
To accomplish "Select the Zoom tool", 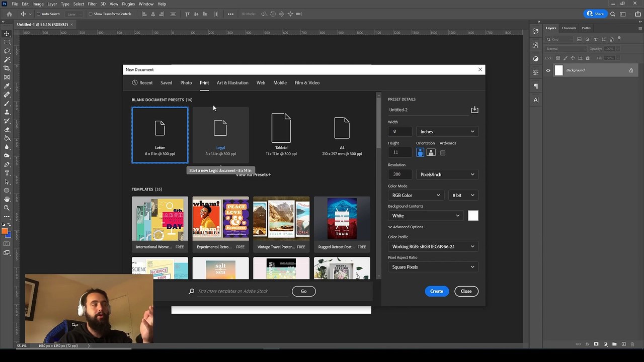I will pyautogui.click(x=7, y=208).
